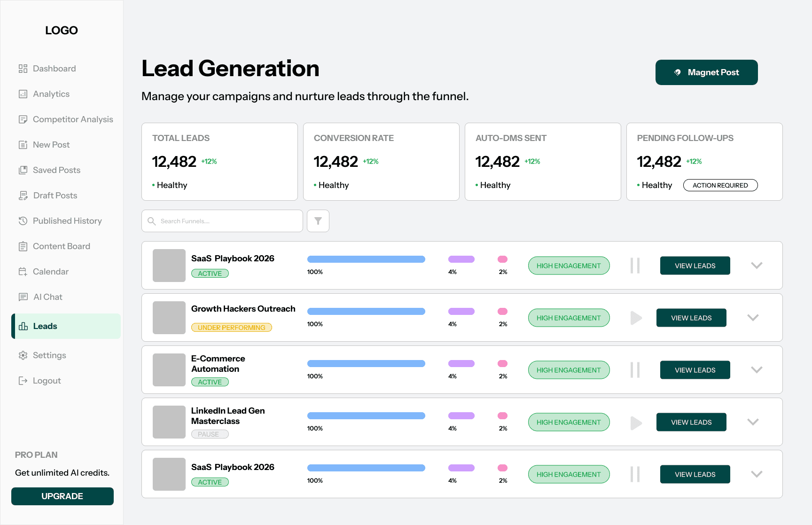Click thumbnail of LinkedIn Lead Gen Masterclass

pyautogui.click(x=169, y=422)
